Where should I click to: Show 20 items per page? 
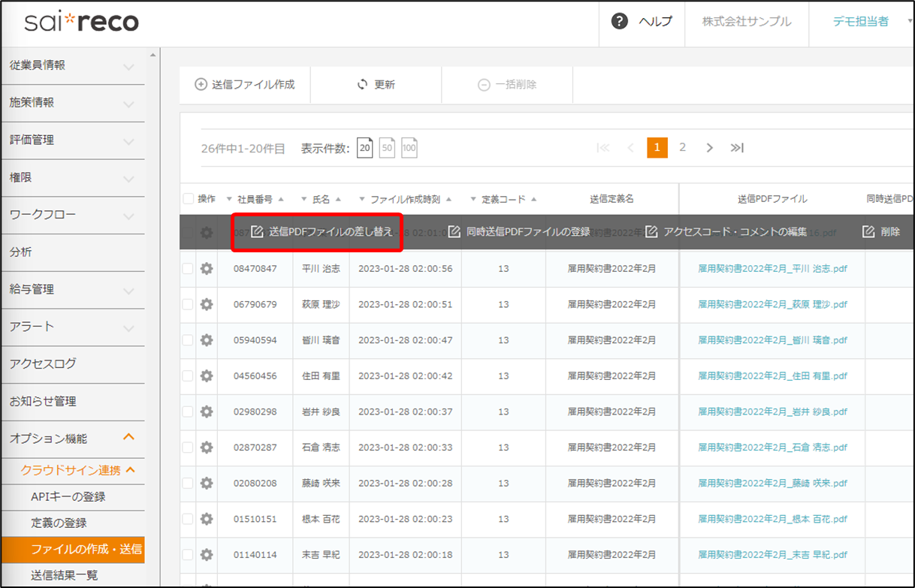(x=364, y=148)
